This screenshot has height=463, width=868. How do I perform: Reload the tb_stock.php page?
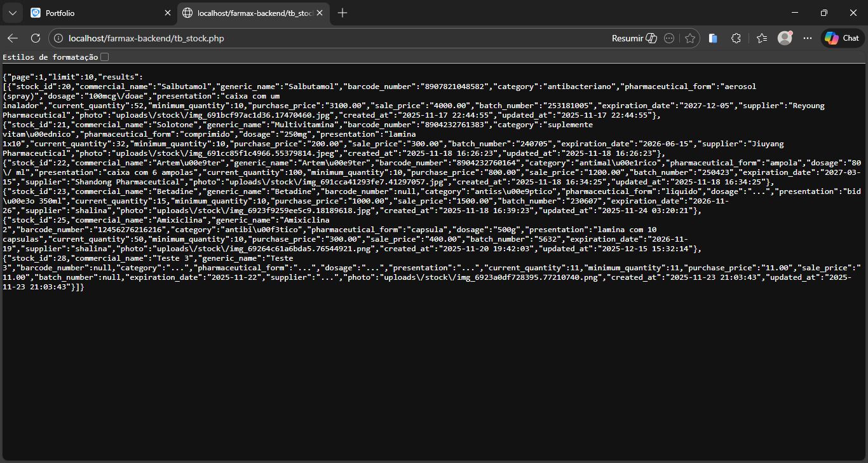point(36,38)
